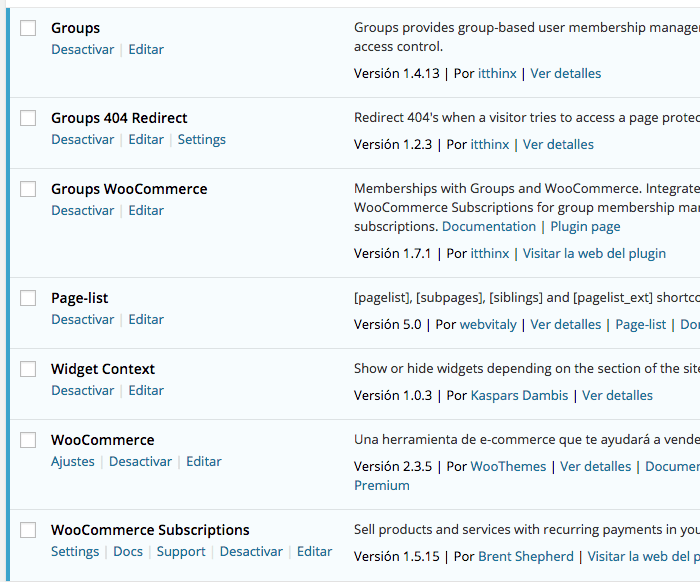Viewport: 700px width, 582px height.
Task: Click Desactivar under Groups 404 Redirect
Action: (x=83, y=140)
